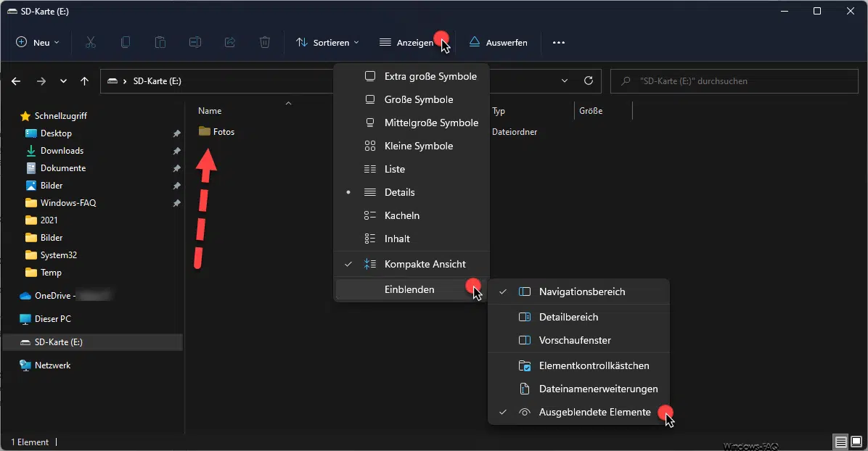Open Downloads in navigation pane

point(55,151)
